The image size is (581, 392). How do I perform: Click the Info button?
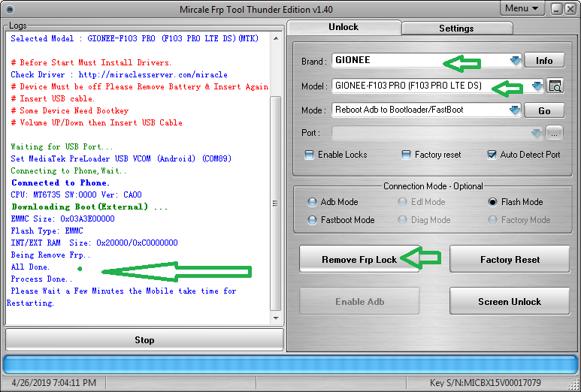[x=544, y=60]
